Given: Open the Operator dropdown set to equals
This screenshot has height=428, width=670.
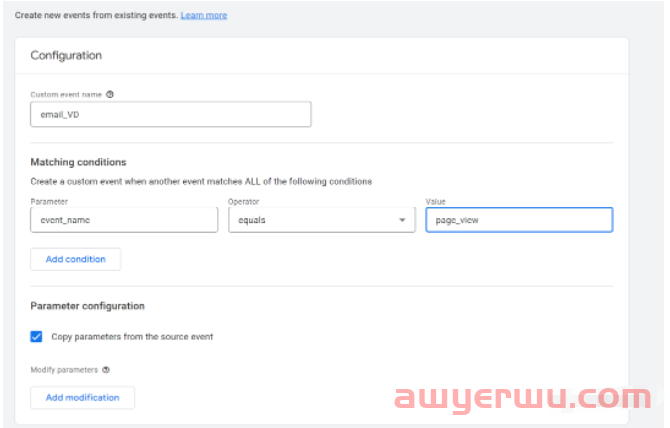Looking at the screenshot, I should click(x=322, y=220).
